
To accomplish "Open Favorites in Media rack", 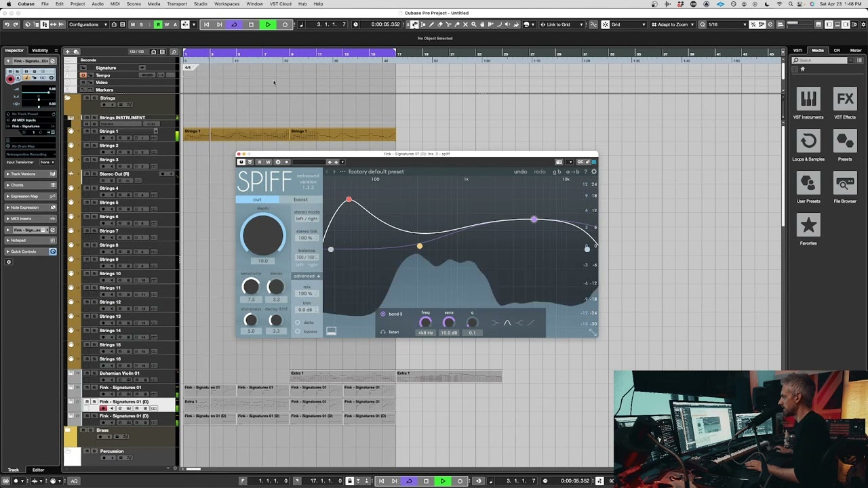I will click(808, 230).
